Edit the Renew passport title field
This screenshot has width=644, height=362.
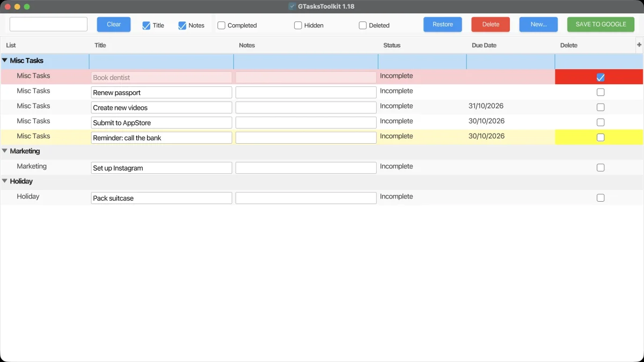(162, 92)
